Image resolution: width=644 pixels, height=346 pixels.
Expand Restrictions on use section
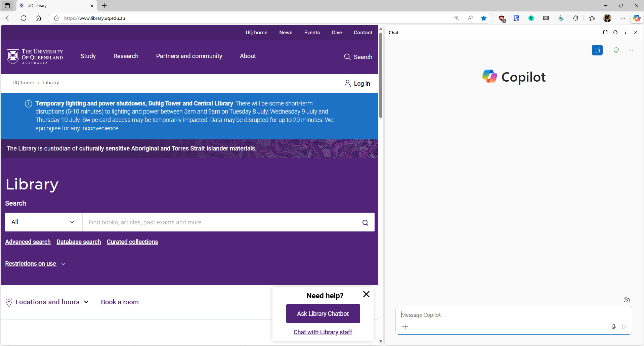[35, 264]
